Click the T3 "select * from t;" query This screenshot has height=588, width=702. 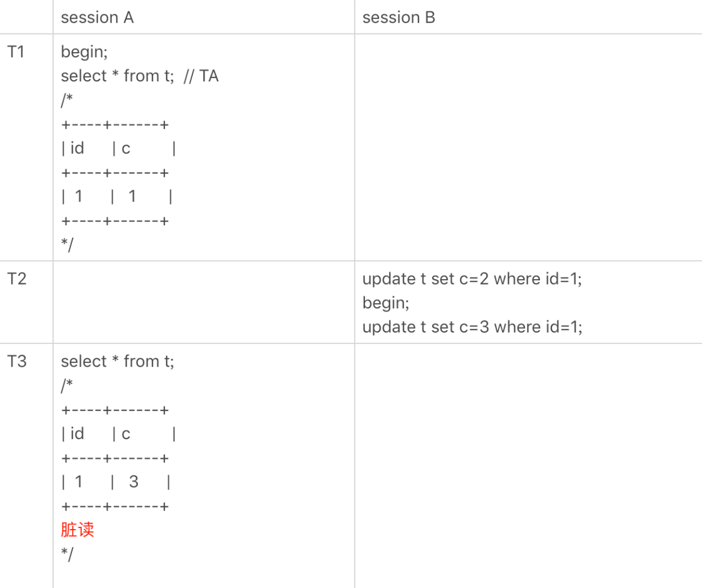[x=117, y=361]
